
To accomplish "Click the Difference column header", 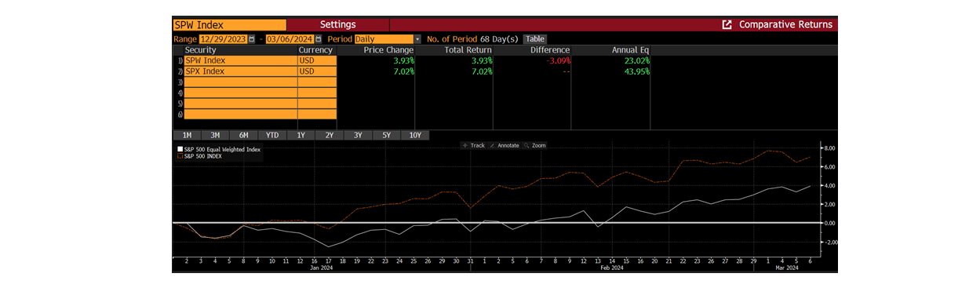I will [x=549, y=50].
